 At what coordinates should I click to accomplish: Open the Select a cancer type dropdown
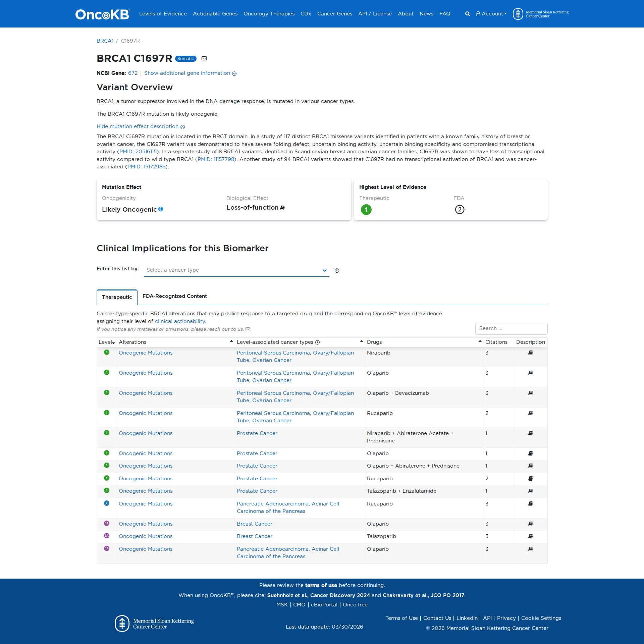tap(236, 270)
